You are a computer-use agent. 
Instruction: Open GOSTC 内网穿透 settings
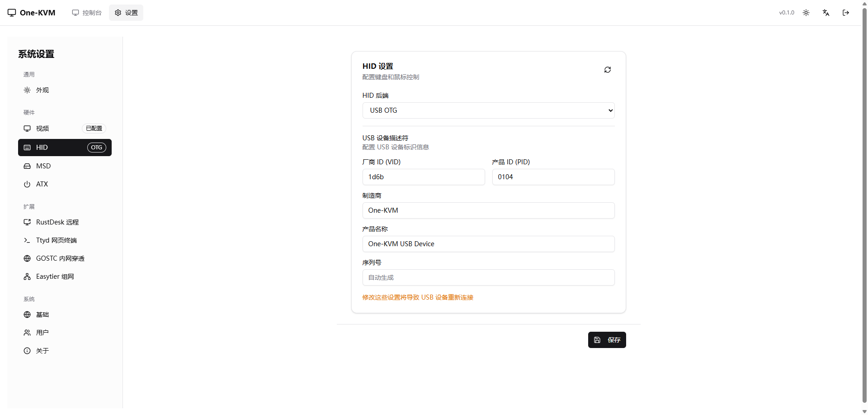(60, 258)
